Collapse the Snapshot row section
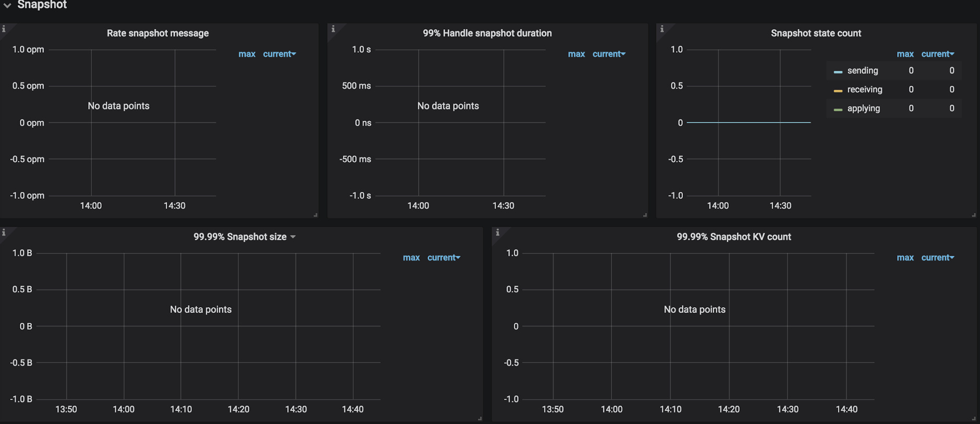This screenshot has width=980, height=424. pos(7,5)
